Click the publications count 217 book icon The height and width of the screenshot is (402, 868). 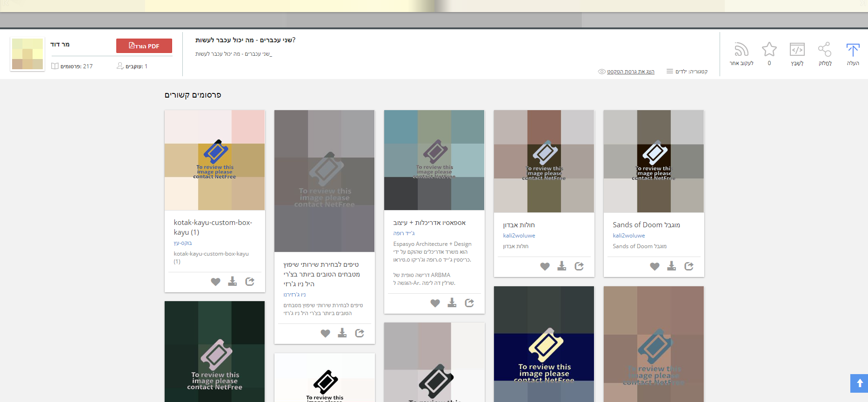click(72, 66)
